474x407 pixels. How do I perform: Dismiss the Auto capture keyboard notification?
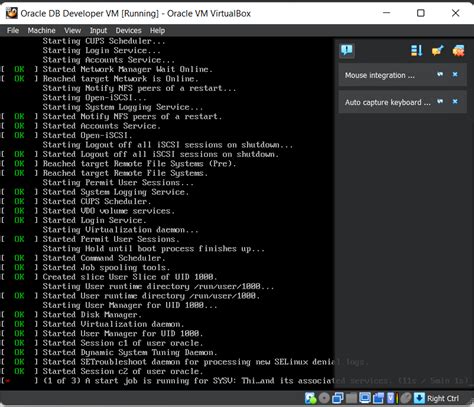(455, 101)
